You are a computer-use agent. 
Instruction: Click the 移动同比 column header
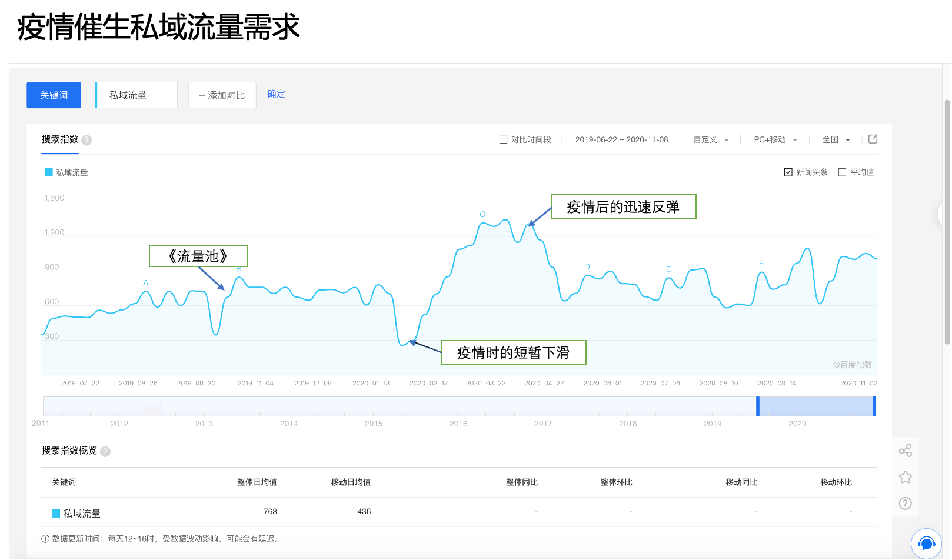741,482
